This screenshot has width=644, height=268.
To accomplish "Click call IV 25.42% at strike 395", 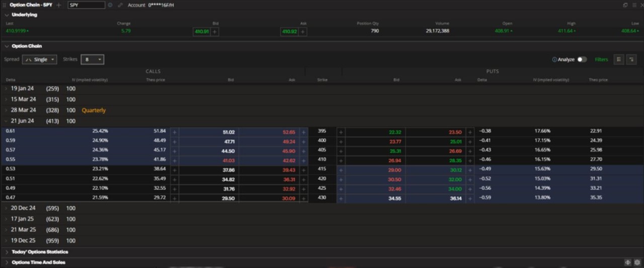I will click(100, 131).
